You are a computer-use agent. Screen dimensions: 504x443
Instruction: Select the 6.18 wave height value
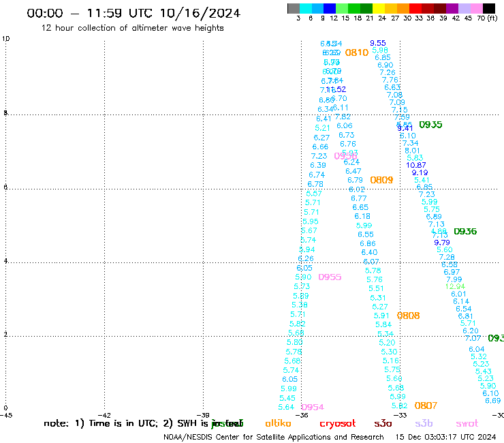click(362, 216)
